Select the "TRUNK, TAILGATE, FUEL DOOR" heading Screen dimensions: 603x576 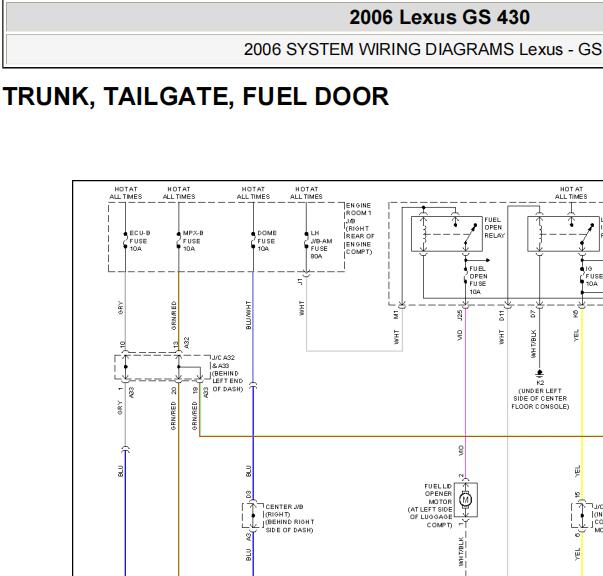[x=196, y=96]
